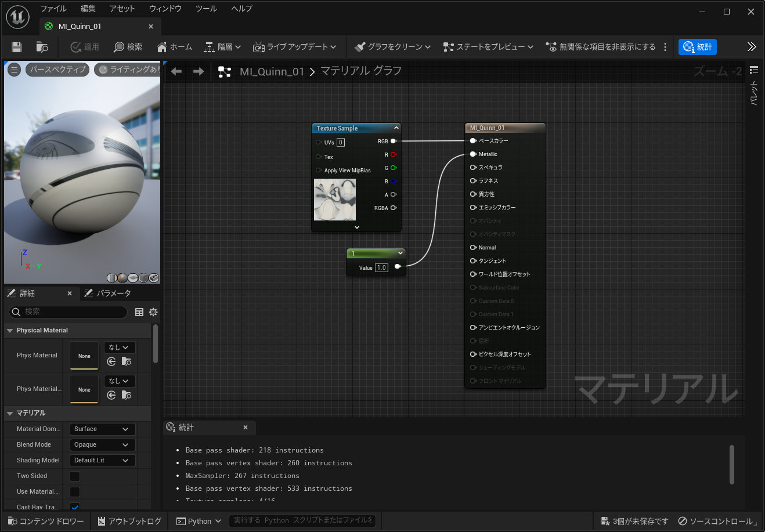Toggle the 統計 stats button
The width and height of the screenshot is (765, 532).
tap(697, 47)
